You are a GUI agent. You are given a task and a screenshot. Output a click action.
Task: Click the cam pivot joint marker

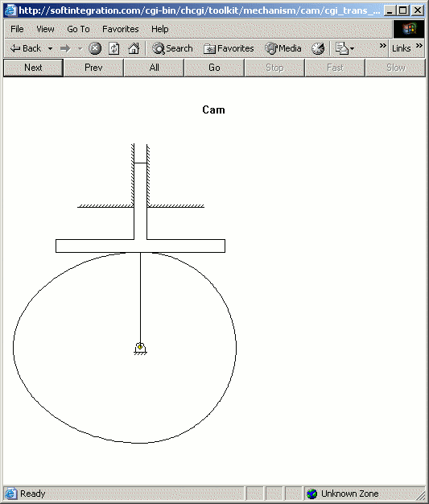140,347
